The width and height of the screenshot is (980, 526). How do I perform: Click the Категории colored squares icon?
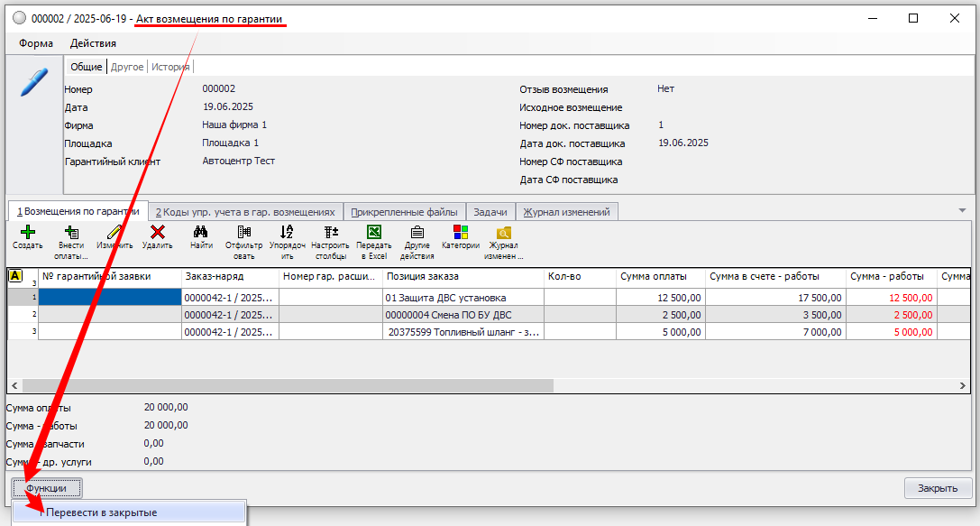click(460, 233)
